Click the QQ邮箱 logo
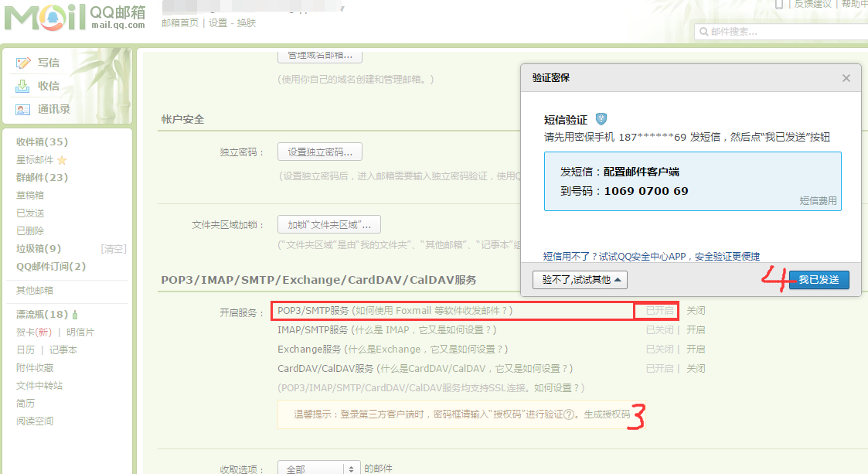The height and width of the screenshot is (474, 868). pos(75,17)
